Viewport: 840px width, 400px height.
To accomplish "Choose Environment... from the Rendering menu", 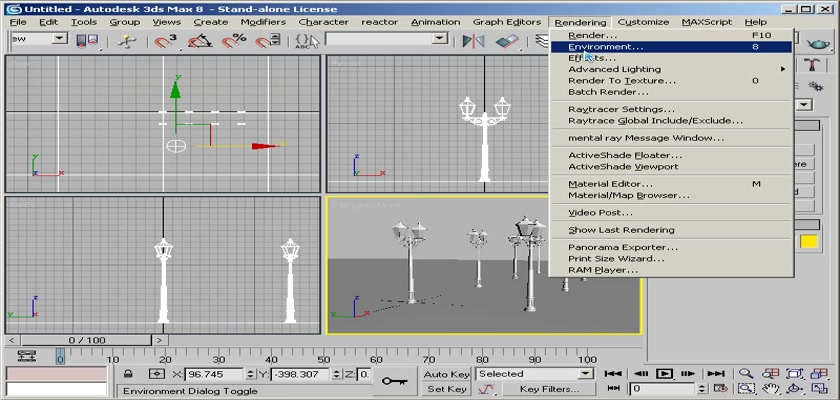I will (671, 47).
